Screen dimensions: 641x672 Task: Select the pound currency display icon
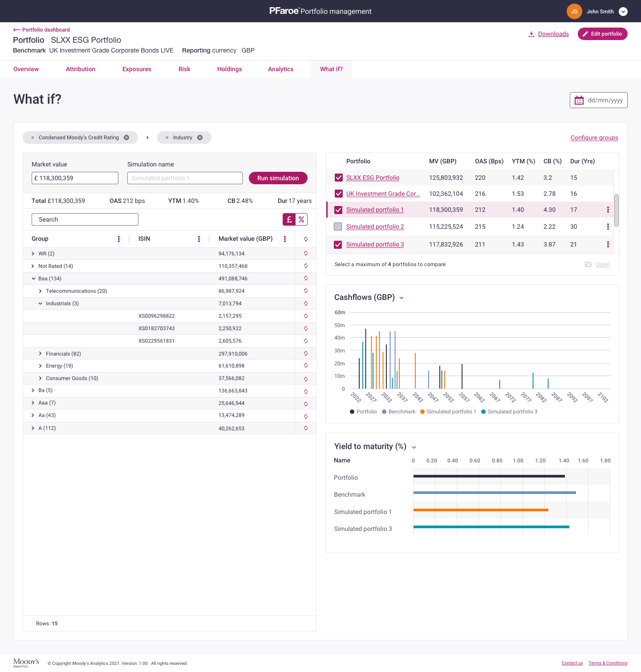click(x=288, y=219)
